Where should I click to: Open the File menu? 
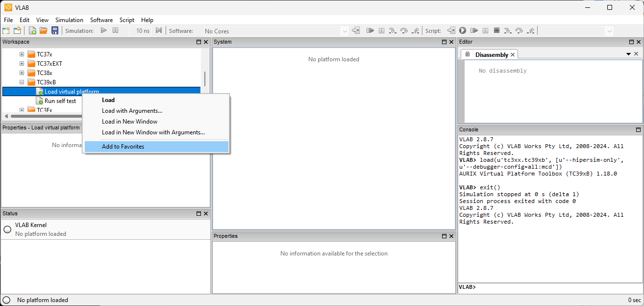tap(8, 20)
